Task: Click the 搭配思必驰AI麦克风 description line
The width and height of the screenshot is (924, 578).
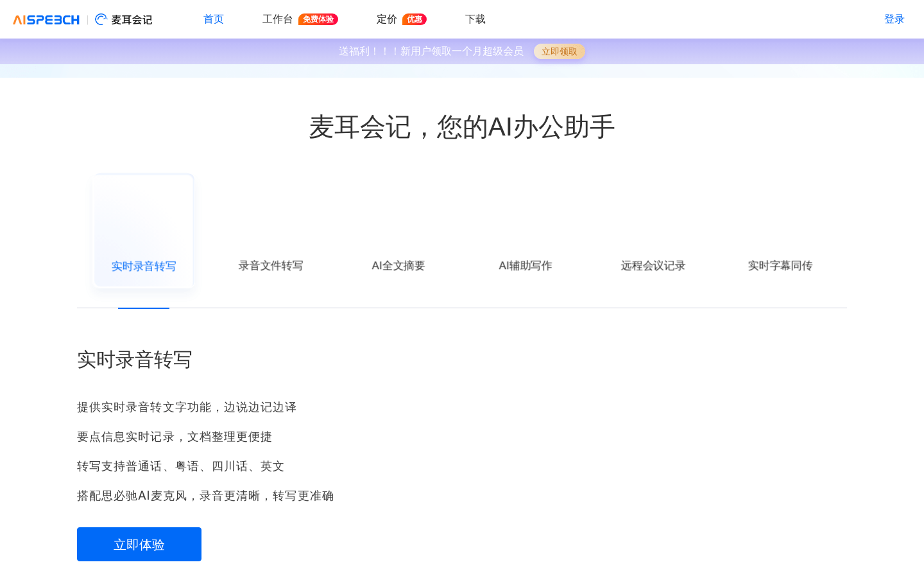Action: (x=205, y=496)
